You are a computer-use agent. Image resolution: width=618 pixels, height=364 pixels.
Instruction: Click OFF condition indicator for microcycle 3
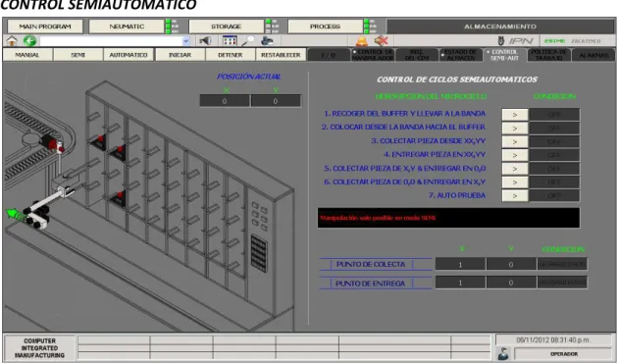coord(554,141)
